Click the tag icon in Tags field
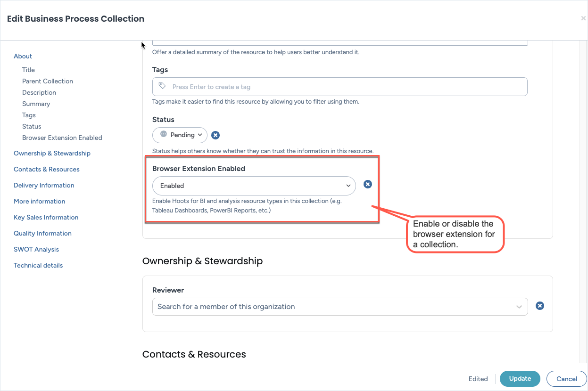 click(162, 86)
